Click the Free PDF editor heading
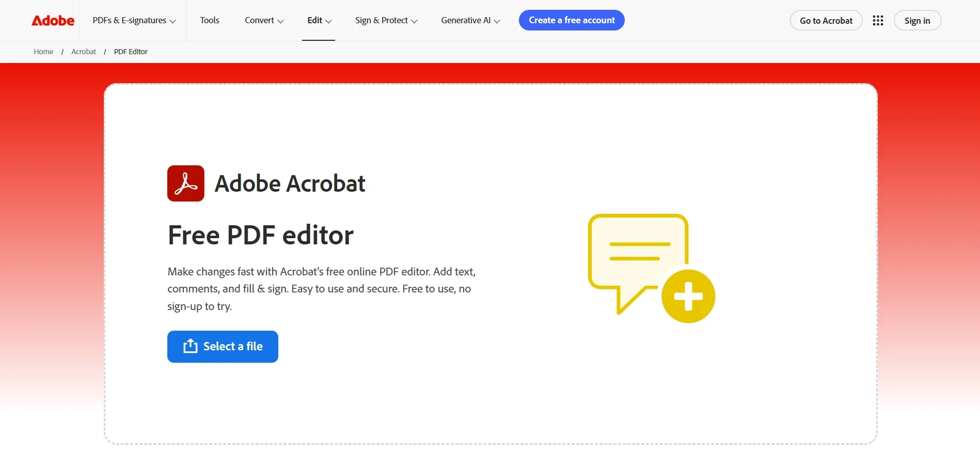The width and height of the screenshot is (980, 449). 261,235
